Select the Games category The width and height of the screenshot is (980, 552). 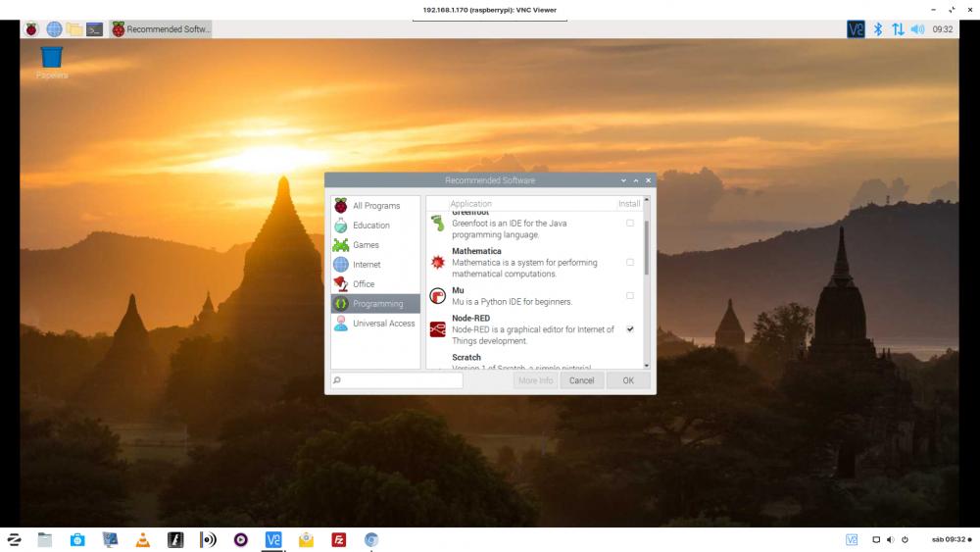(375, 245)
